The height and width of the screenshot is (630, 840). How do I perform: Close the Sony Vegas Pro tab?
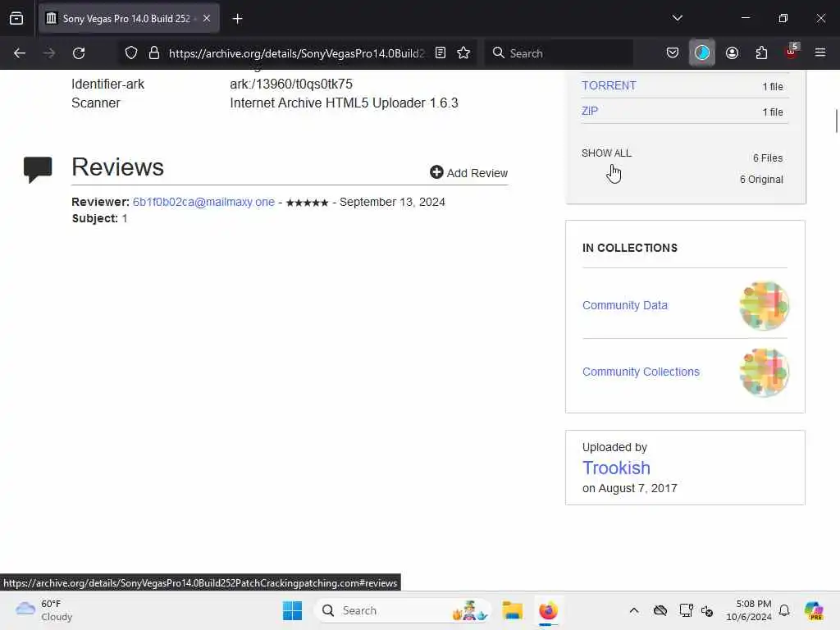(x=207, y=18)
